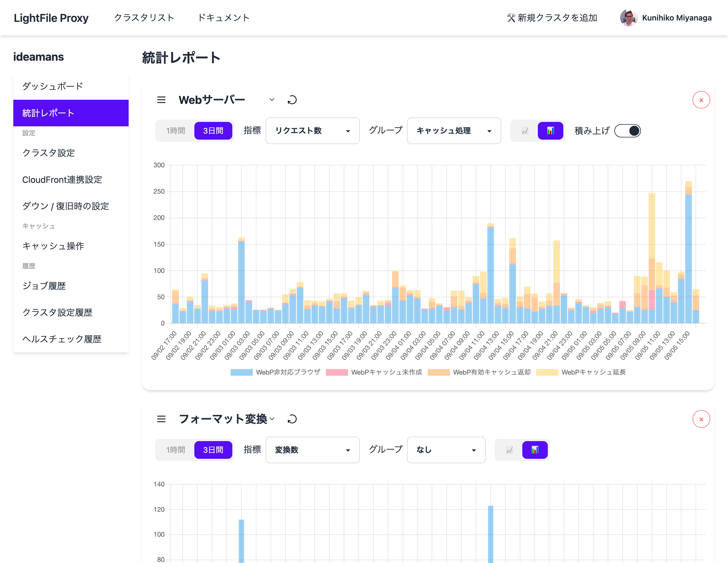Click 新規クラスタを追加 link
The image size is (728, 563).
pyautogui.click(x=552, y=18)
